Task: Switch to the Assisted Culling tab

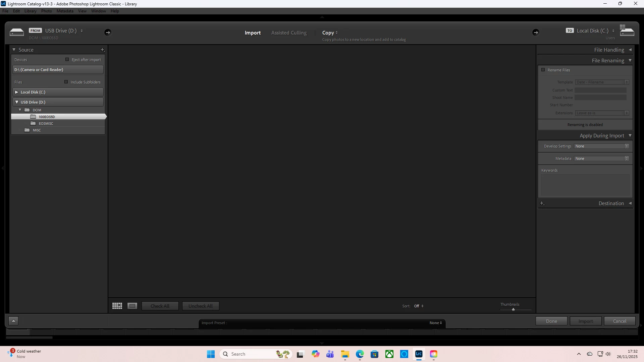Action: click(289, 33)
